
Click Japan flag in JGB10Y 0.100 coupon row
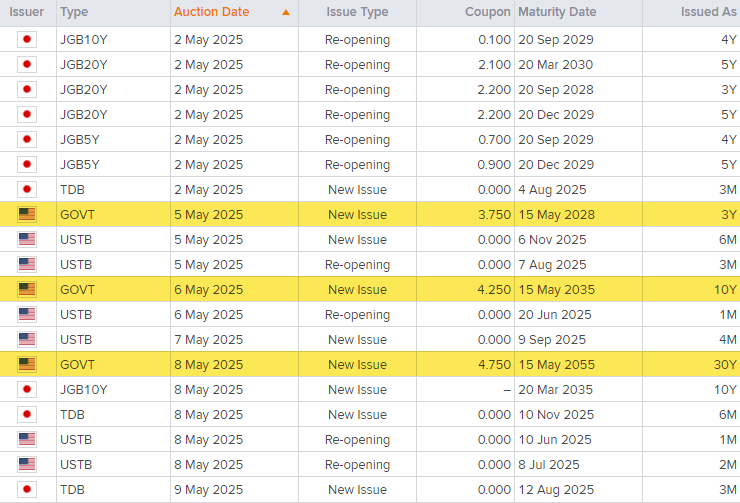coord(27,39)
